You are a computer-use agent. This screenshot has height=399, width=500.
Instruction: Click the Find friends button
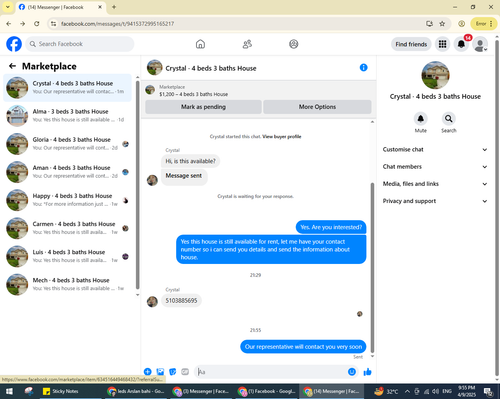coord(411,44)
